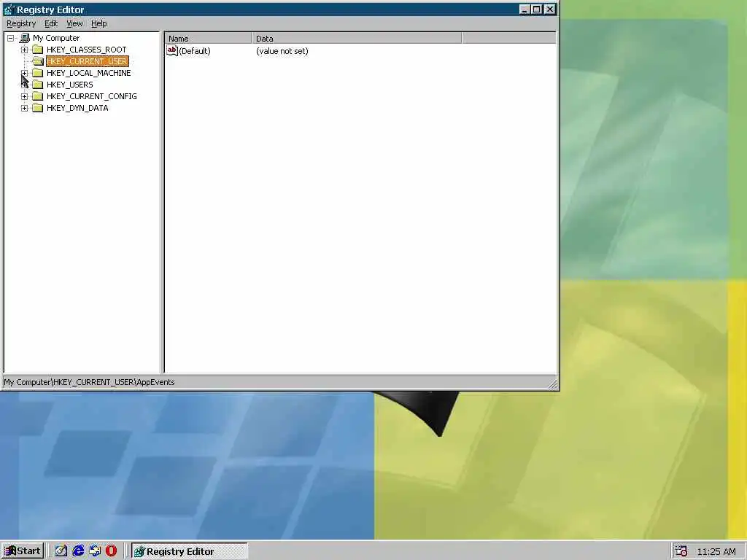The width and height of the screenshot is (747, 560).
Task: Collapse the My Computer tree node
Action: click(x=10, y=38)
